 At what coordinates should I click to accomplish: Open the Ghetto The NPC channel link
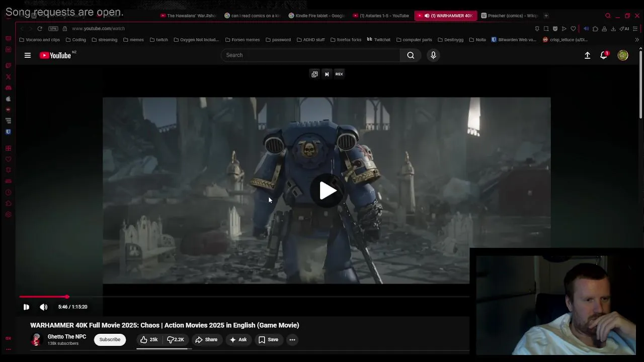[67, 337]
